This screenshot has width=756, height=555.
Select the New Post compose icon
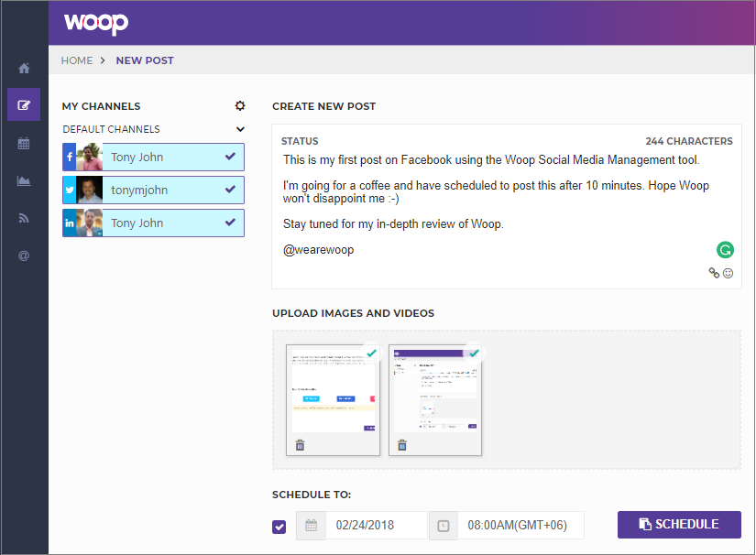coord(24,104)
